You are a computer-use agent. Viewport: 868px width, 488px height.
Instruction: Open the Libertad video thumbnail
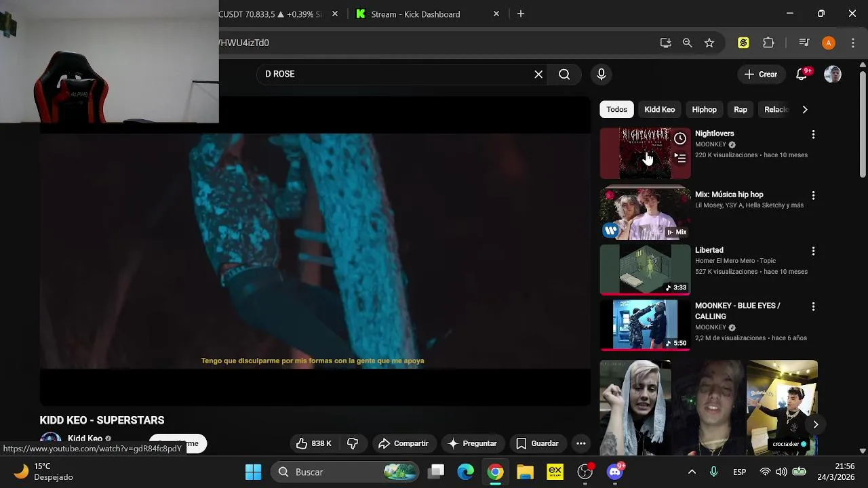click(645, 270)
